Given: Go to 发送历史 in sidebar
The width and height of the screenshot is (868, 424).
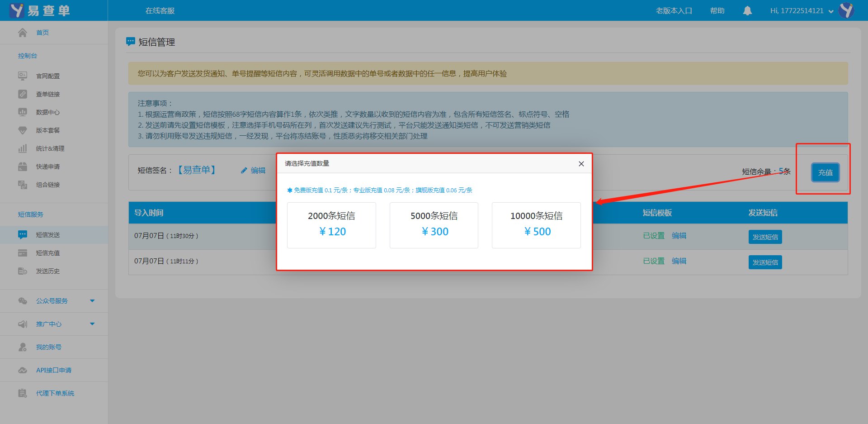Looking at the screenshot, I should pos(48,271).
